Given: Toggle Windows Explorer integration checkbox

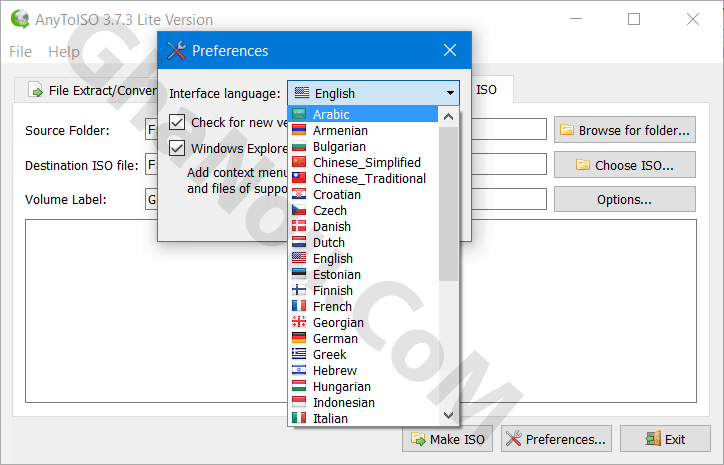Looking at the screenshot, I should [x=177, y=148].
